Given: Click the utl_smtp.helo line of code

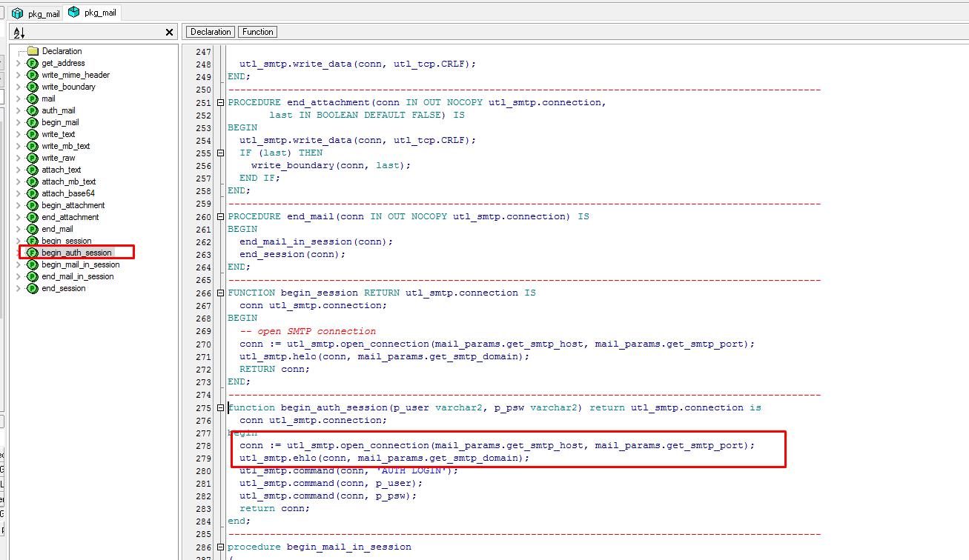Looking at the screenshot, I should tap(385, 356).
